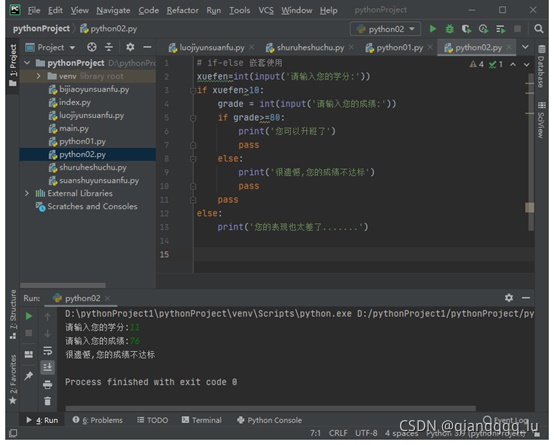
Task: Toggle scroll to end icon in Run panel
Action: coord(47,367)
